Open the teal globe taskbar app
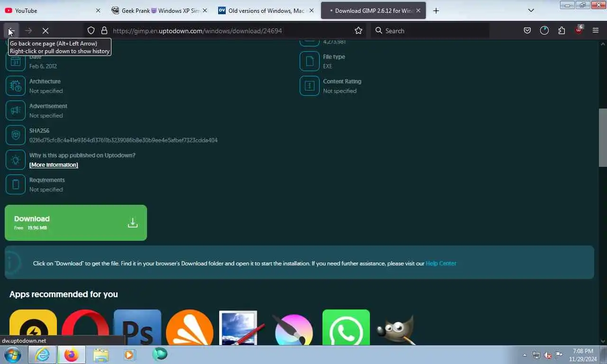Screen dimensions: 607x364 tap(160, 354)
